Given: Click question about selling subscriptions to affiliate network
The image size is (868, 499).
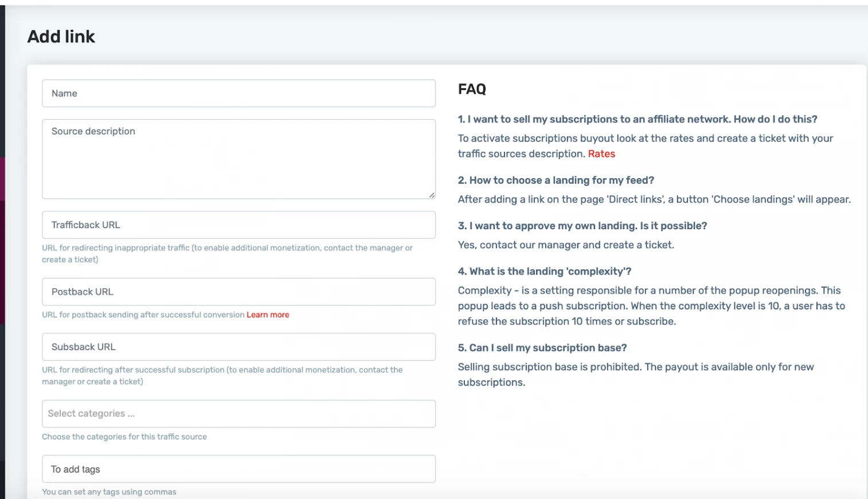Looking at the screenshot, I should [637, 119].
